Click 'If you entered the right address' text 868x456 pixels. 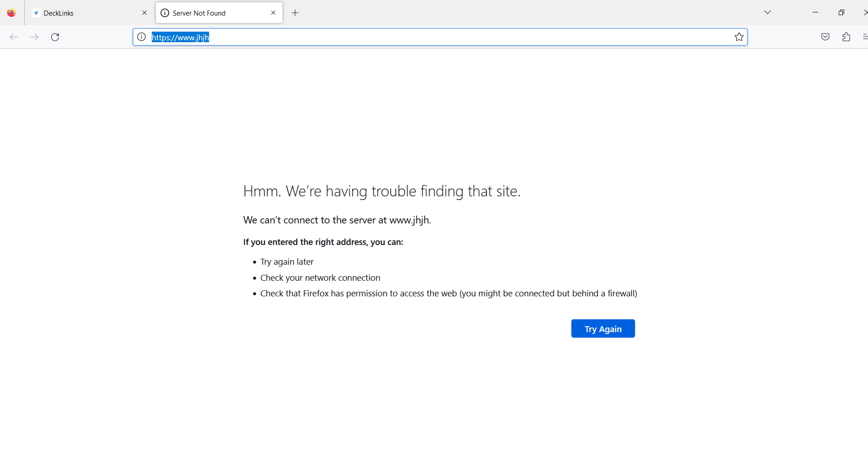point(323,242)
